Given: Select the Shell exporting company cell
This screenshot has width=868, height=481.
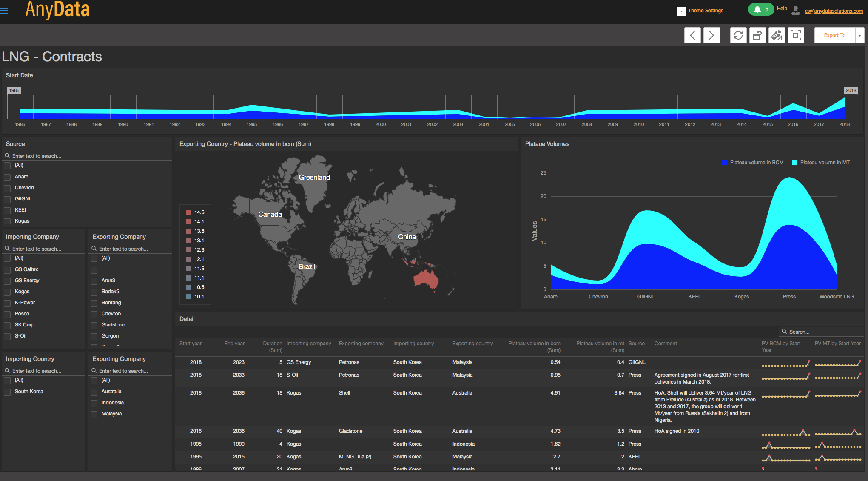Looking at the screenshot, I should coord(344,393).
